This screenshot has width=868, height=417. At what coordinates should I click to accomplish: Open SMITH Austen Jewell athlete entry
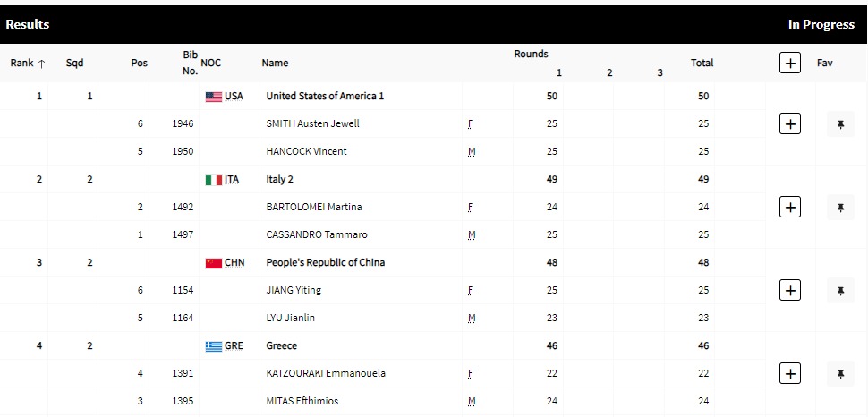click(x=312, y=124)
